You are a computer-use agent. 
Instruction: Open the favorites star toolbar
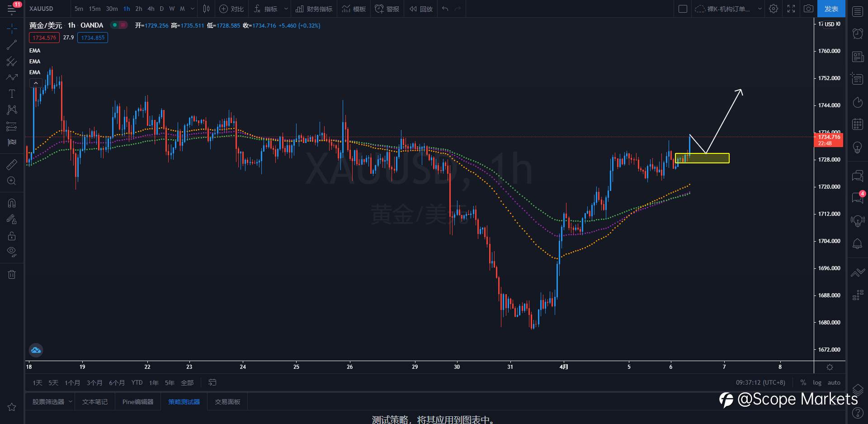coord(12,407)
